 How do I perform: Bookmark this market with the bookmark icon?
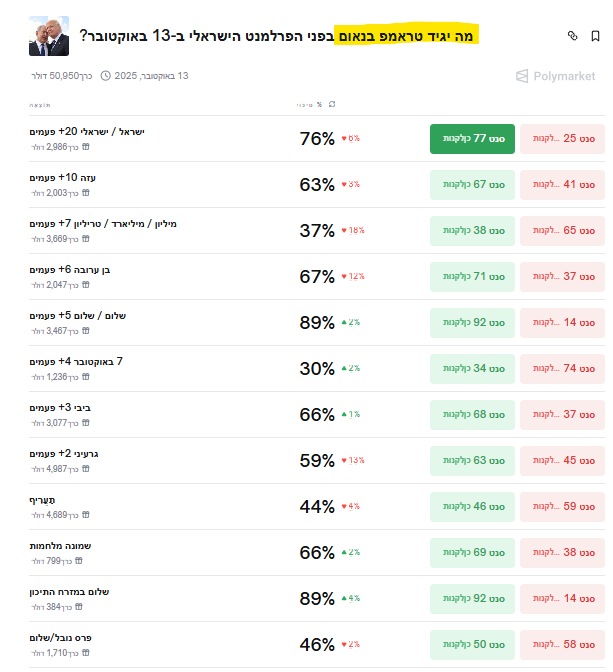coord(595,36)
